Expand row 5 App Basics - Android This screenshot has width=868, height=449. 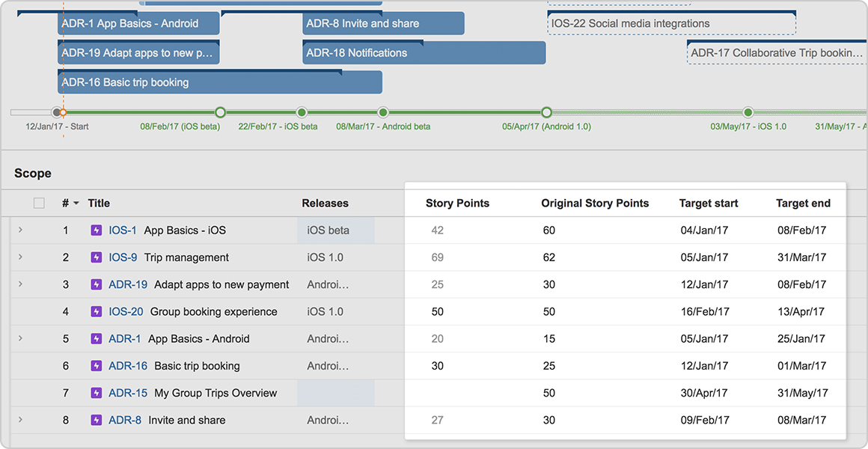pos(20,338)
